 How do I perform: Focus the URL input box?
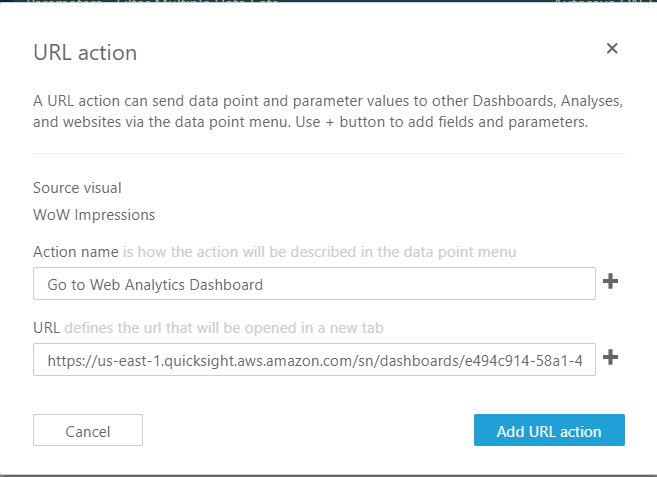pyautogui.click(x=314, y=360)
